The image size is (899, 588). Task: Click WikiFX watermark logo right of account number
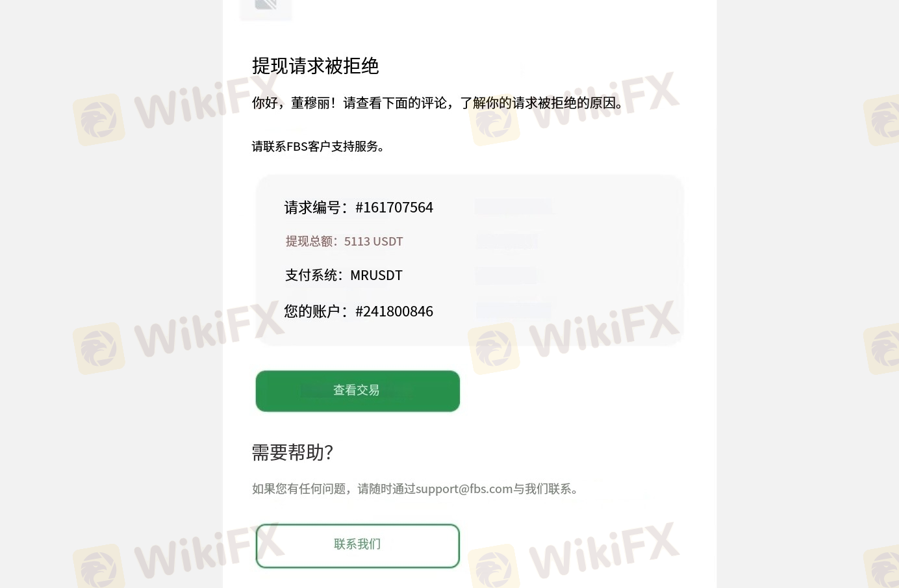pyautogui.click(x=494, y=349)
